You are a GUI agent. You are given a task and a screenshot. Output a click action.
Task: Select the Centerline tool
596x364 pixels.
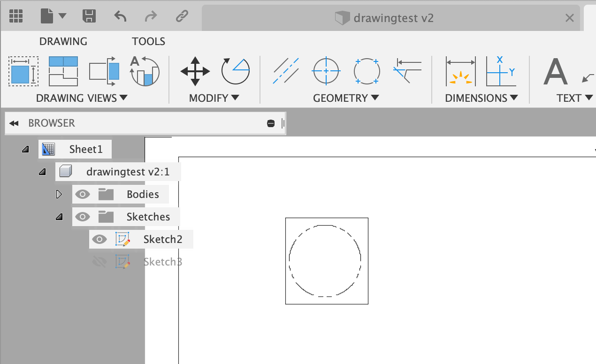click(286, 71)
